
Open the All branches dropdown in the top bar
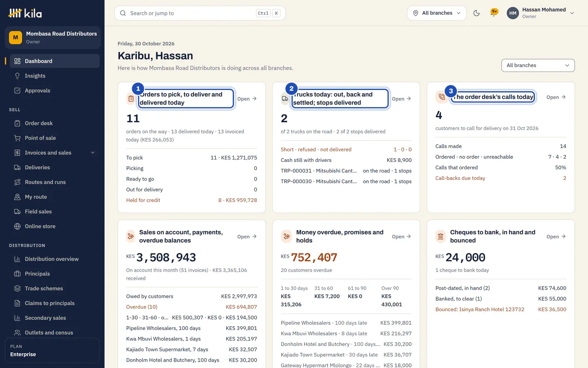(x=437, y=13)
